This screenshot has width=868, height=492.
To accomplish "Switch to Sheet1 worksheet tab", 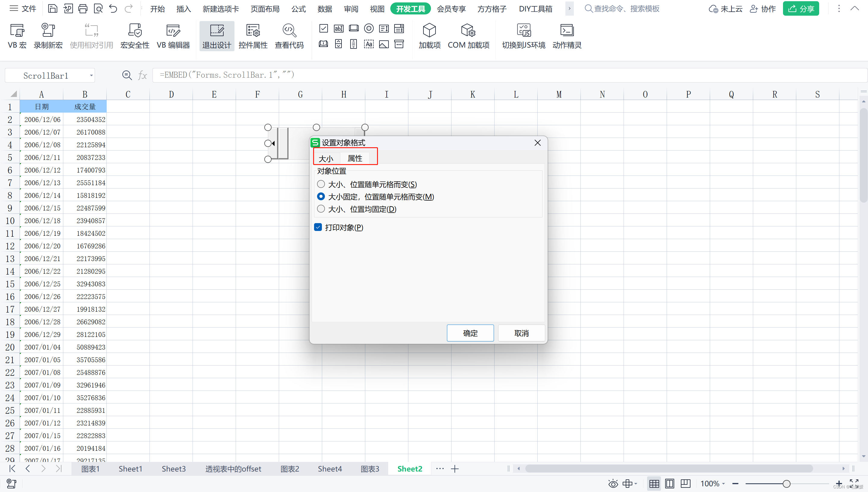I will click(130, 469).
